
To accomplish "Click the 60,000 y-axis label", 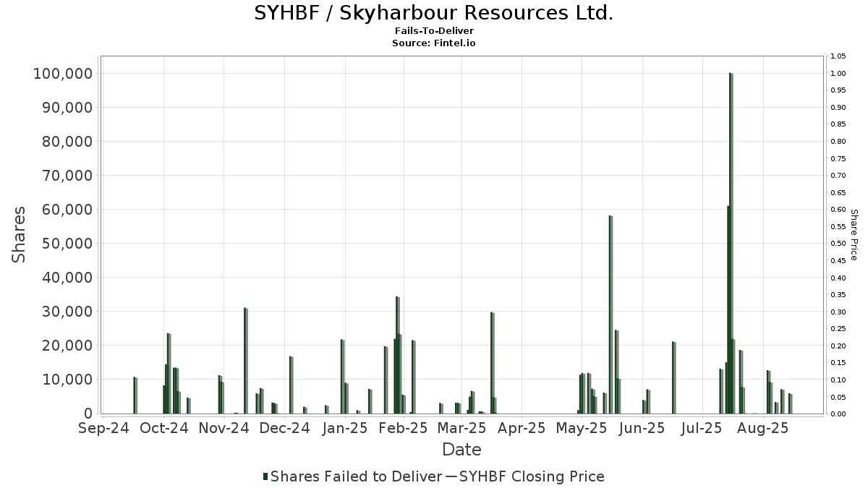I will point(67,210).
